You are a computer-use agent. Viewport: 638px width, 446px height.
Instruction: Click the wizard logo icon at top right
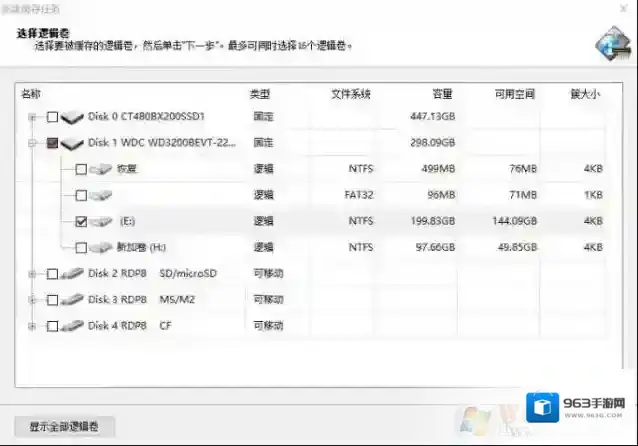[611, 44]
